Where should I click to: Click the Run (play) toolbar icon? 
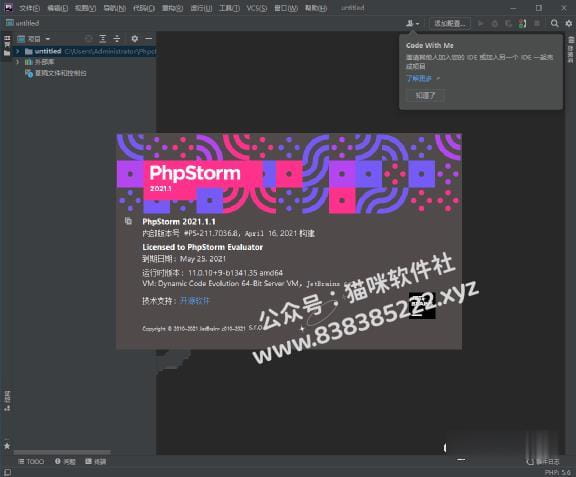480,24
